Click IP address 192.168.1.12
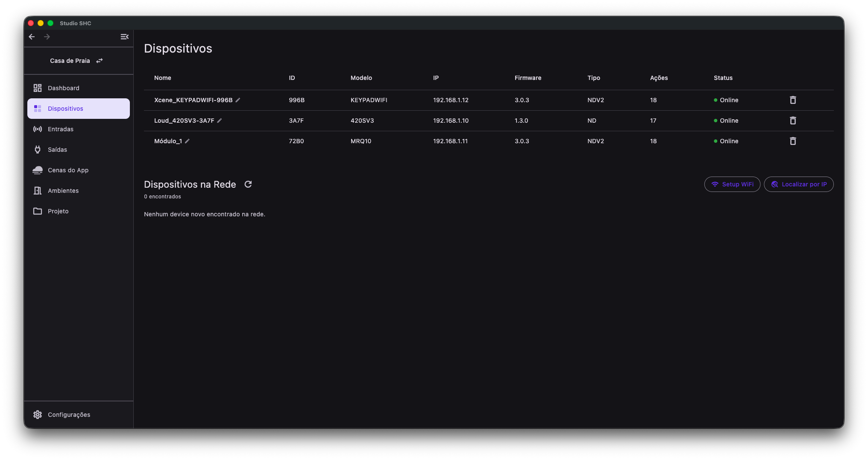Viewport: 868px width, 460px height. tap(451, 100)
